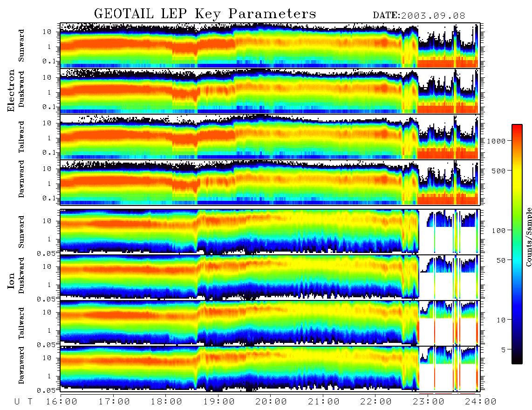Click the "18:00" time tick label
The image size is (532, 410).
(167, 402)
